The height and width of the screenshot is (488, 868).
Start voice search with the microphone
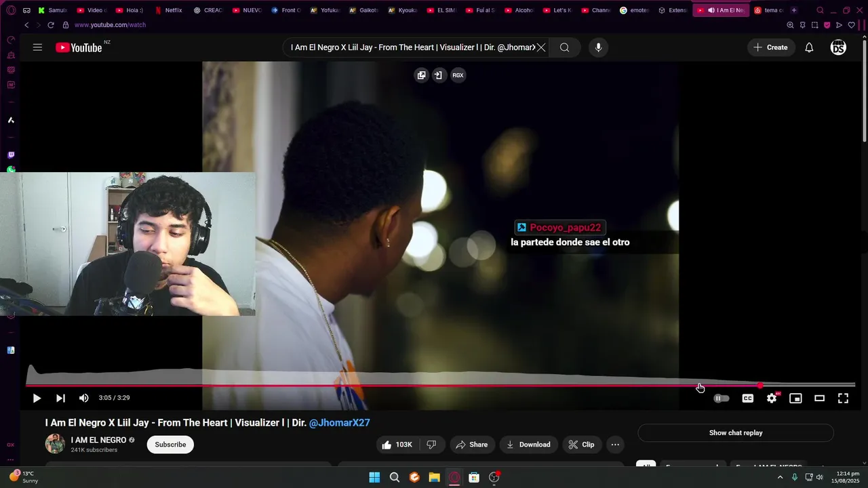click(x=598, y=47)
